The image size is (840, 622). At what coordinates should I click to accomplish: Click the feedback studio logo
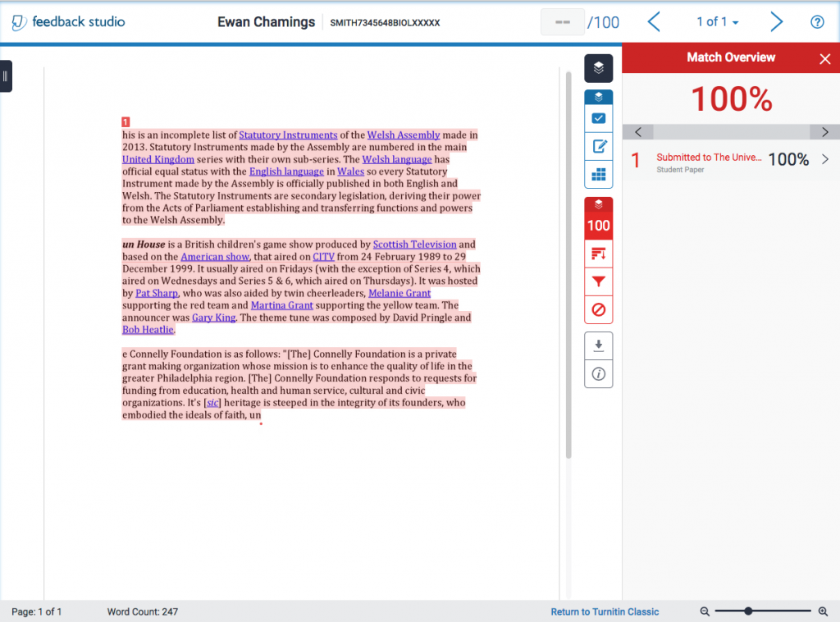(68, 22)
